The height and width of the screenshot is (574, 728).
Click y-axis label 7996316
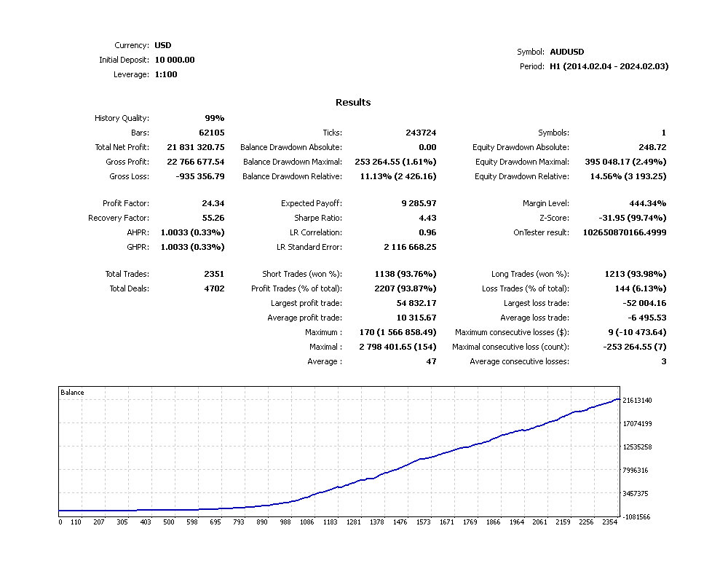point(635,470)
